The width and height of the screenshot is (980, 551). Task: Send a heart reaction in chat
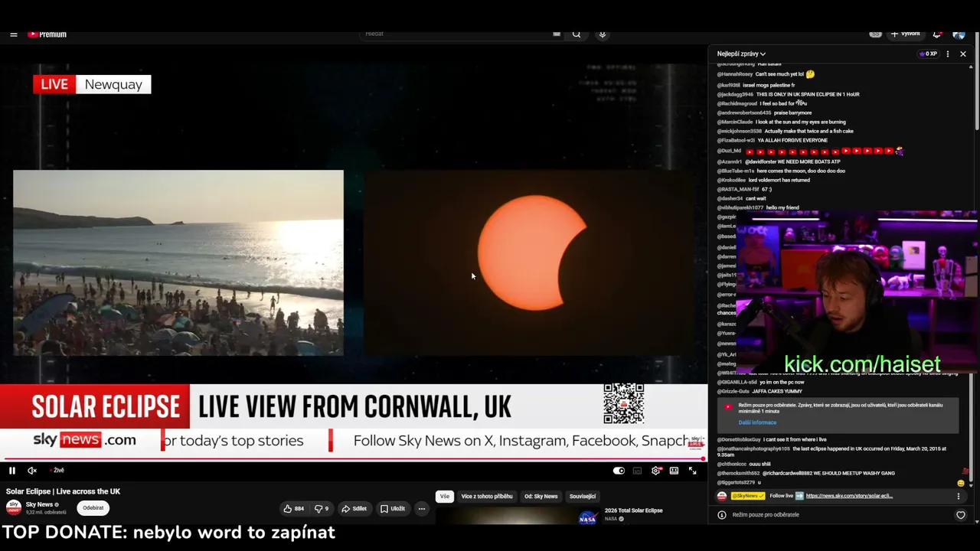pyautogui.click(x=961, y=515)
